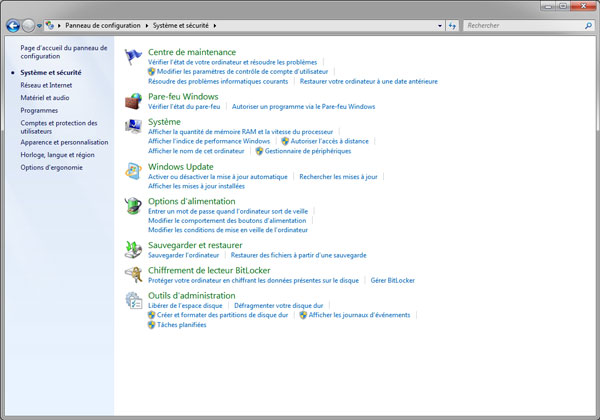Open Windows Update heading link

[181, 167]
